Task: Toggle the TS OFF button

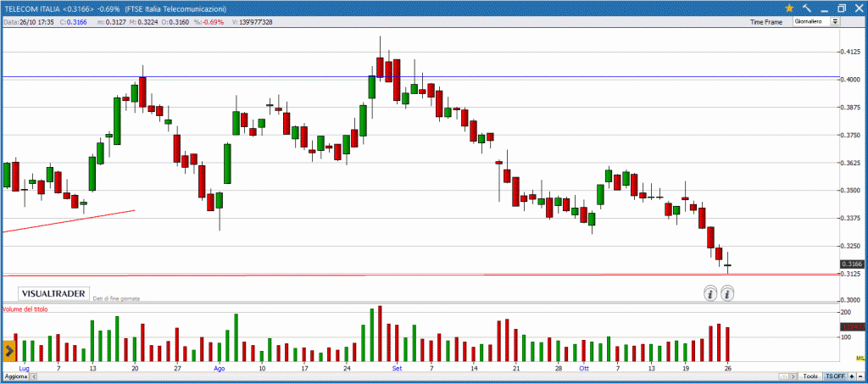Action: tap(835, 376)
